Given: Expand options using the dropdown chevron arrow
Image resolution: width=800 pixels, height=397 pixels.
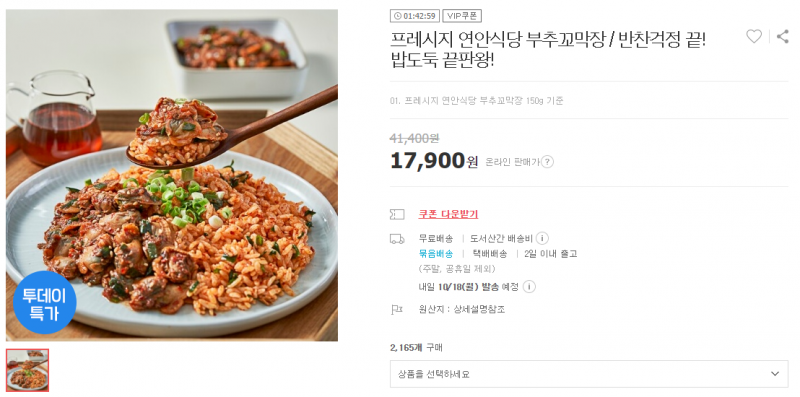Looking at the screenshot, I should click(x=775, y=374).
